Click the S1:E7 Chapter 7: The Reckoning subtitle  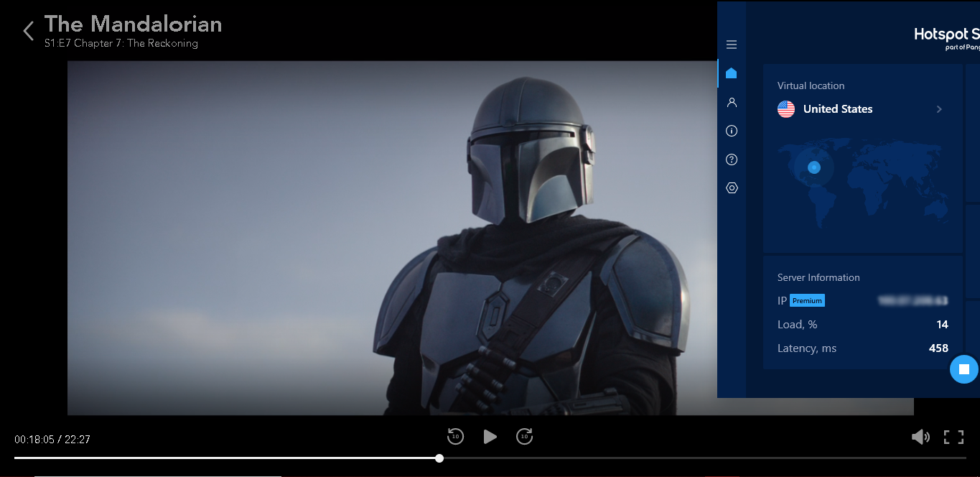pyautogui.click(x=121, y=43)
